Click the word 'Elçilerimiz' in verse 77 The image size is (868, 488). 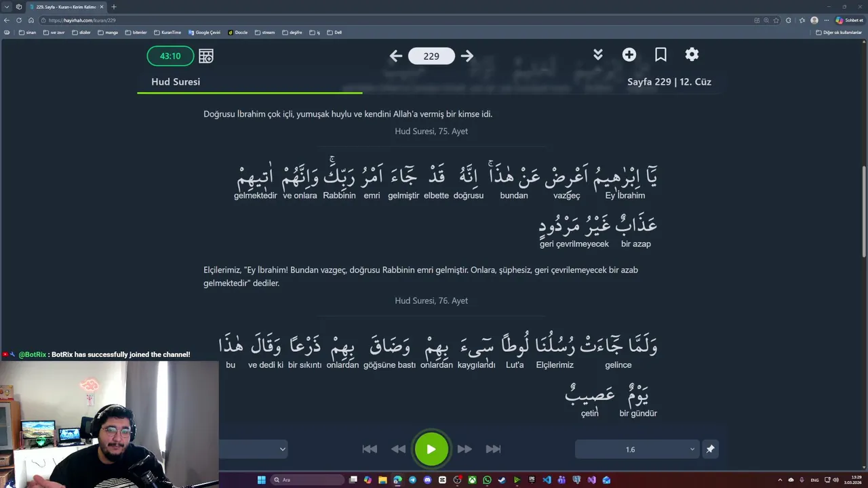(555, 365)
